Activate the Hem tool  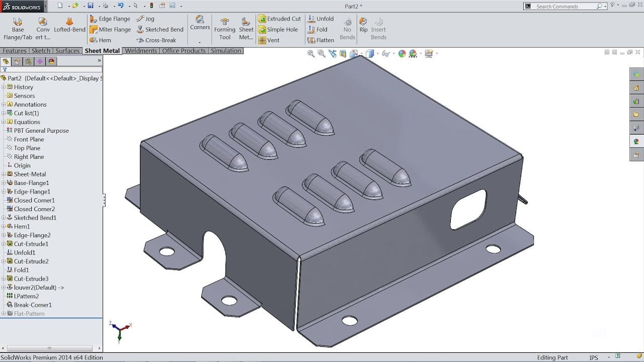(100, 40)
